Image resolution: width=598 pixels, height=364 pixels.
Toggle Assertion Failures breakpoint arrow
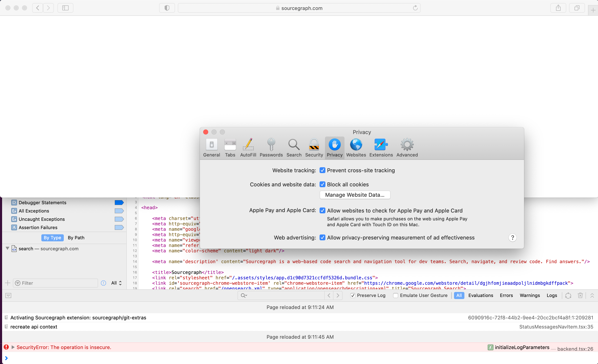119,227
